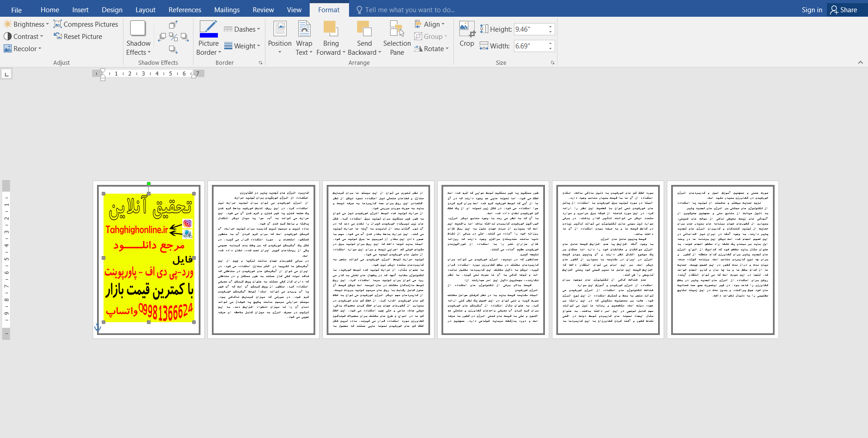Switch to the Layout tab

coord(146,10)
